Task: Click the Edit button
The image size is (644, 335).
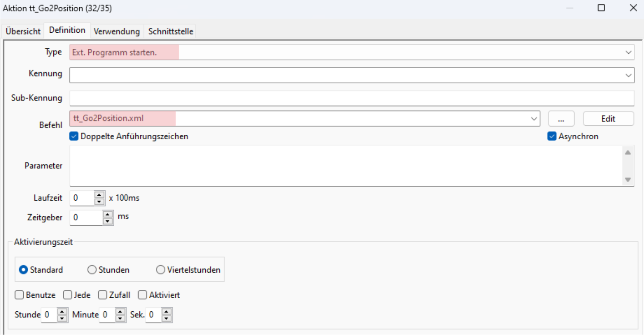Action: pyautogui.click(x=608, y=119)
